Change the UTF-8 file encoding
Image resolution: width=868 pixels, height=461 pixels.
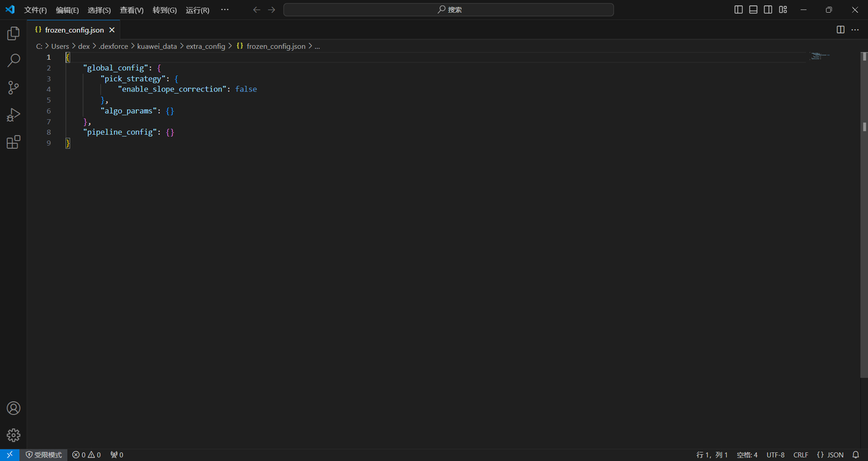click(x=775, y=455)
